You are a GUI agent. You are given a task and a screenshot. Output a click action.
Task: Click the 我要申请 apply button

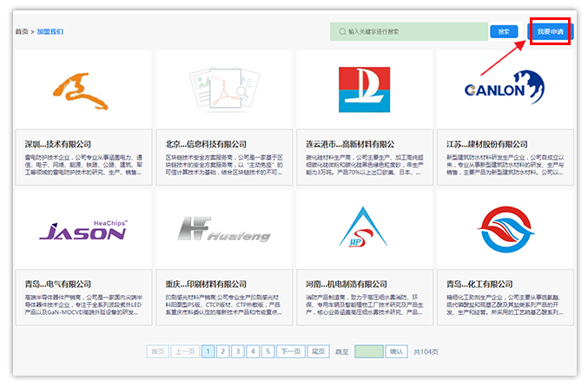click(x=550, y=31)
